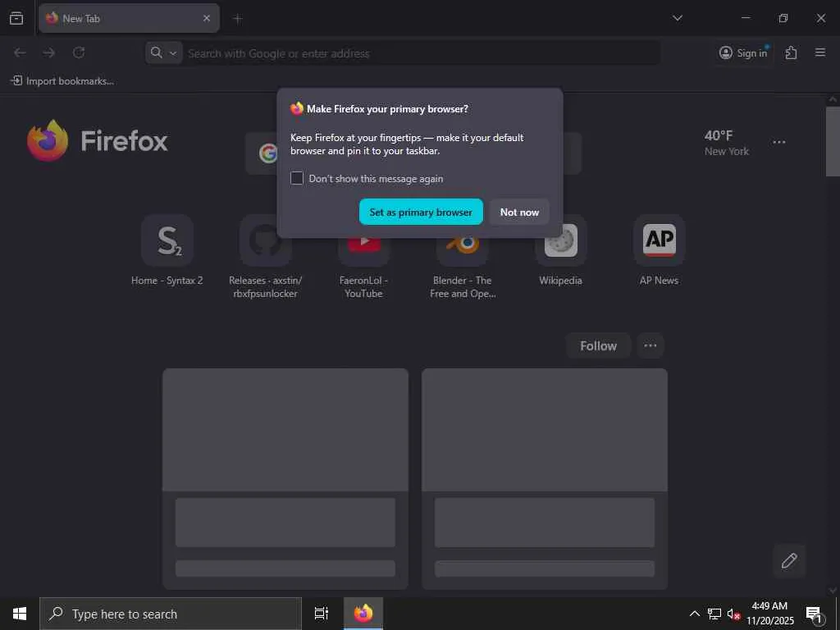The height and width of the screenshot is (630, 840).
Task: Minimize the Firefox window
Action: click(x=745, y=18)
